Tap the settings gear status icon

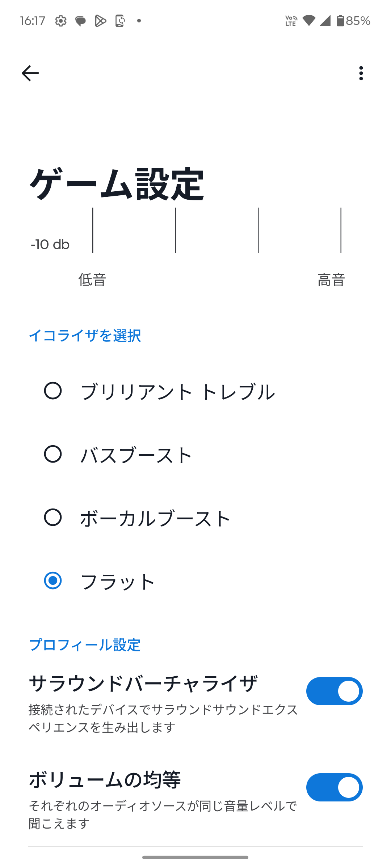pyautogui.click(x=61, y=21)
